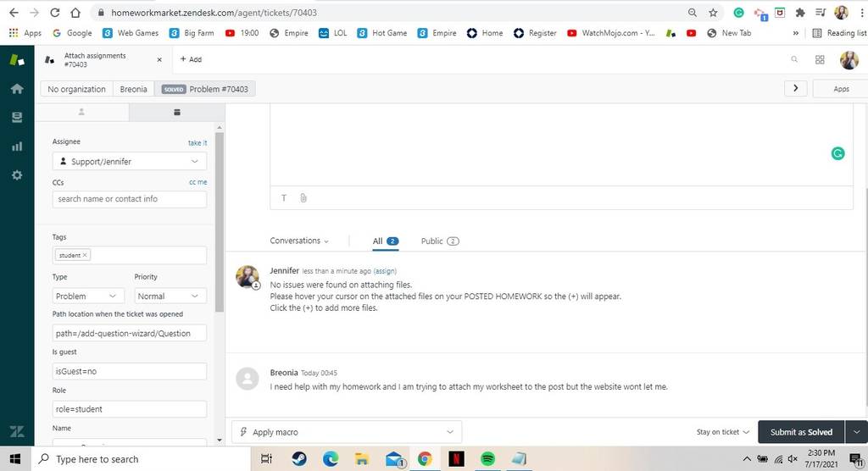
Task: Click the browser home icon
Action: click(x=75, y=12)
